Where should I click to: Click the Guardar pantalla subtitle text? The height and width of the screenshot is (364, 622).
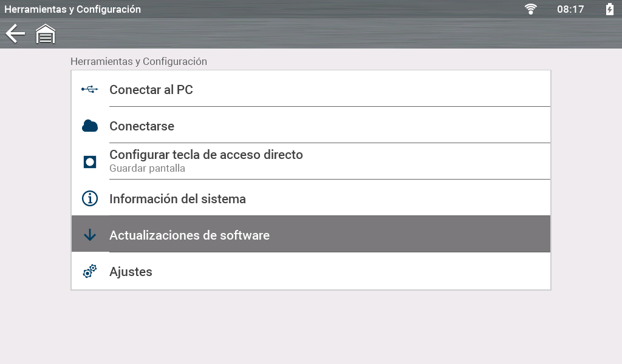tap(147, 169)
